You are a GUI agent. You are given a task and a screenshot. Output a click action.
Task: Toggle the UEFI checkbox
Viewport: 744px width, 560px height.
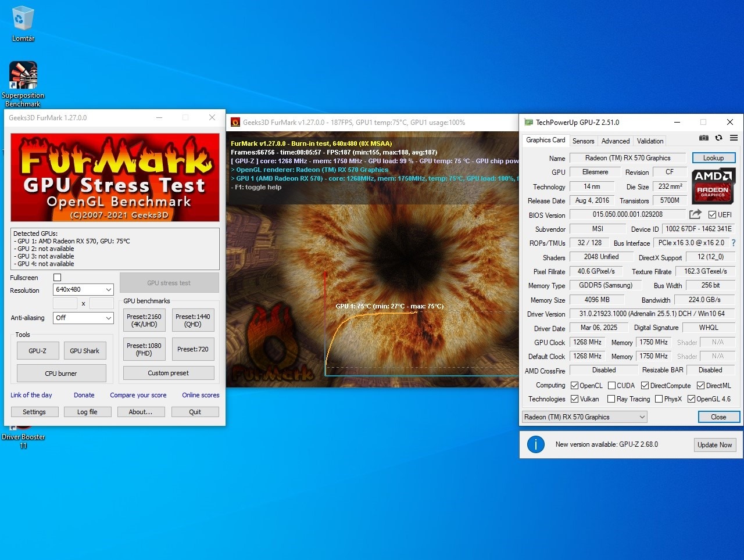click(712, 214)
